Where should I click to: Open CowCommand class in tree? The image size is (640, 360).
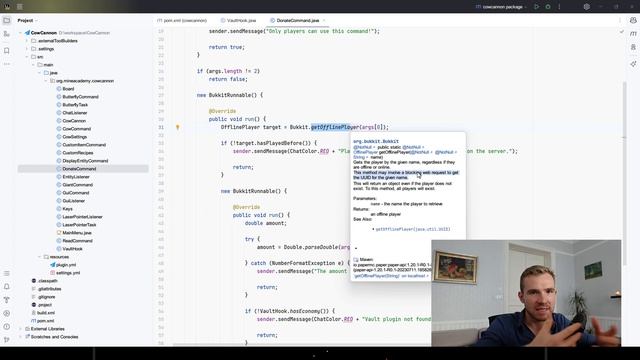(x=77, y=129)
